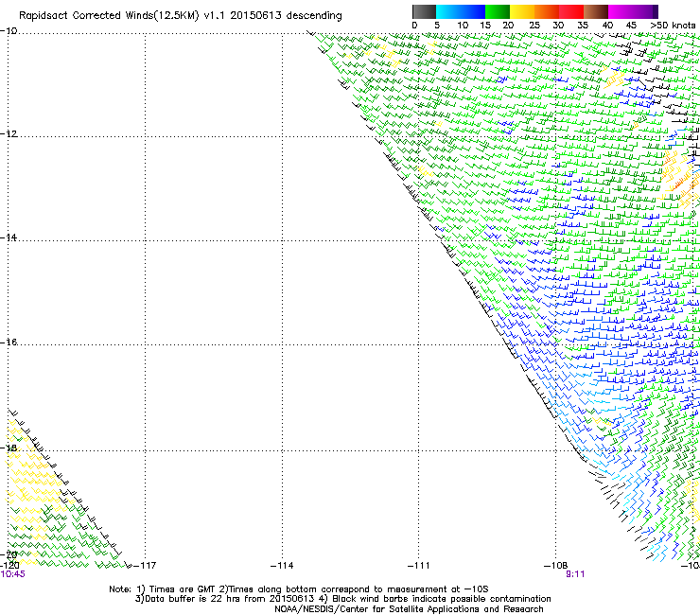
Task: Click the 'Times are GMT' note line
Action: pos(299,589)
